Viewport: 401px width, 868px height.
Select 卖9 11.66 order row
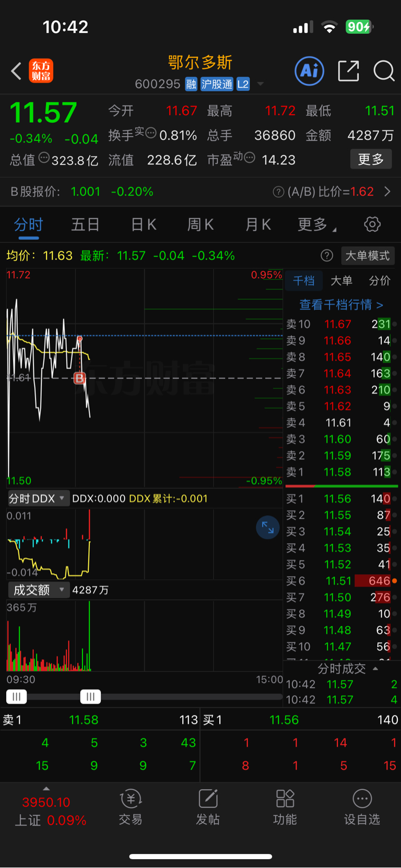[x=341, y=341]
